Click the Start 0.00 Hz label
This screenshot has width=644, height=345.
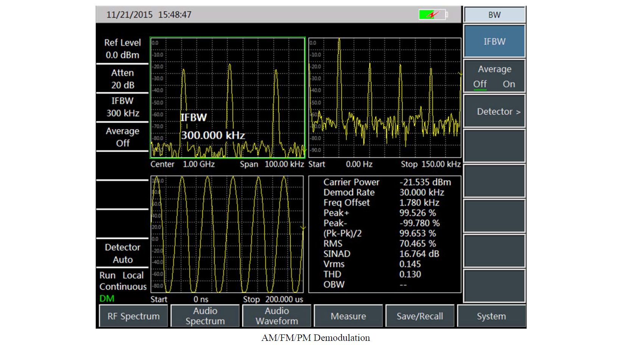tap(340, 164)
